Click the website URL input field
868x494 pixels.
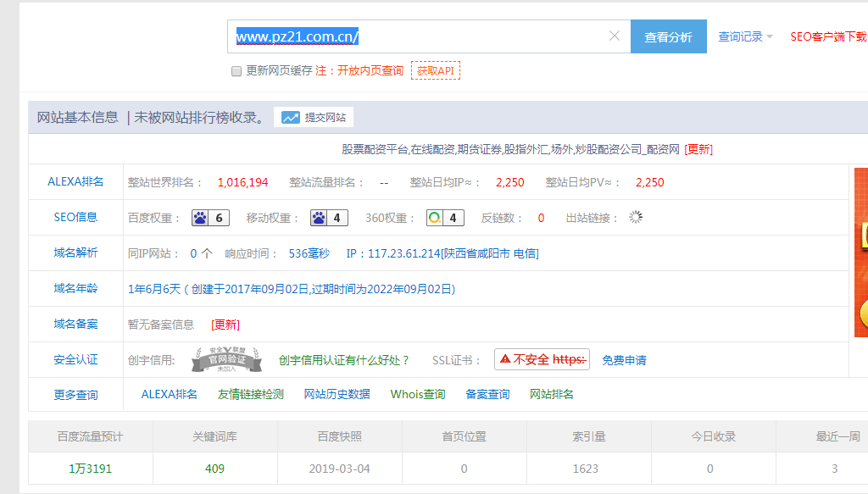(x=407, y=36)
